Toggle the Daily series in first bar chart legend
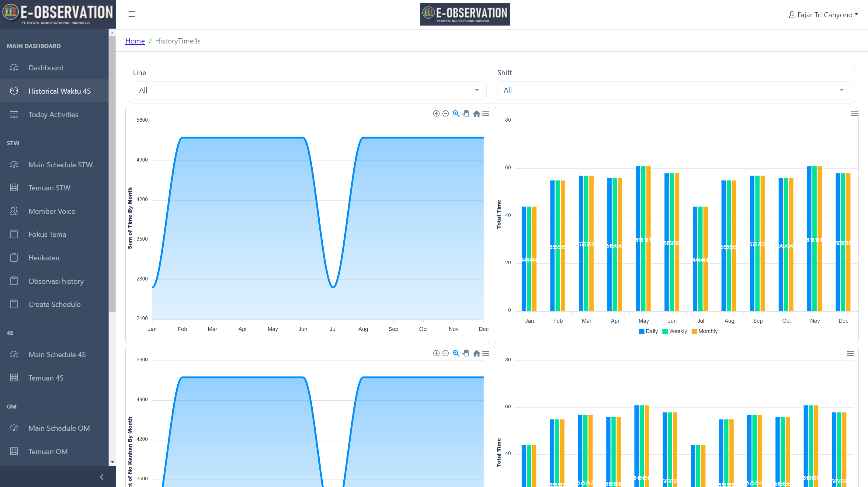868x487 pixels. (x=648, y=331)
